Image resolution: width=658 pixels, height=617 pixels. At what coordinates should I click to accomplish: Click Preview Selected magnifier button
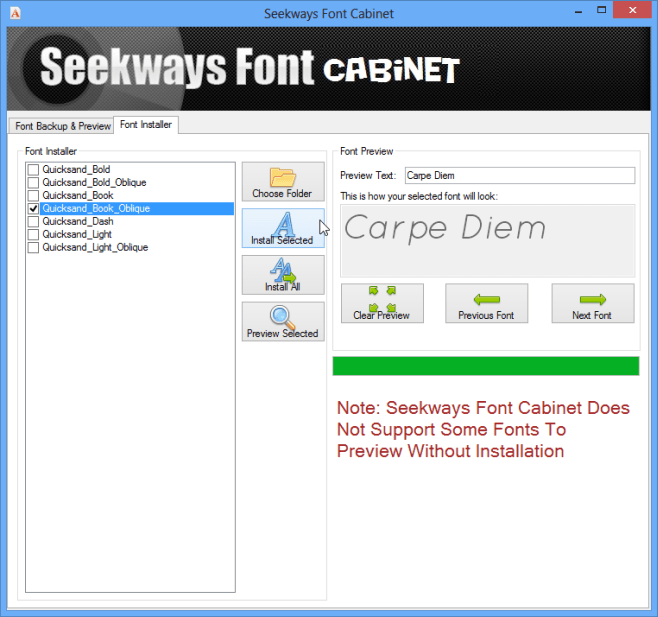click(283, 322)
